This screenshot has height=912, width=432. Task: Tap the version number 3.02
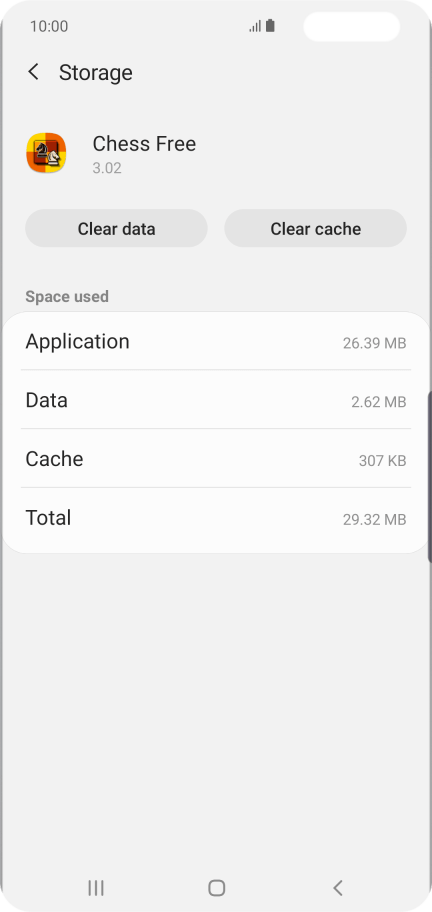point(107,168)
